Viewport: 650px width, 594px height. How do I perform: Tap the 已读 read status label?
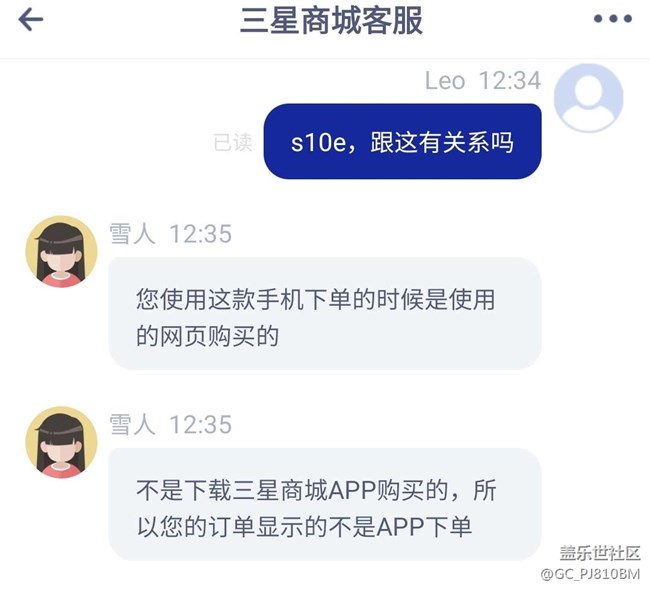click(233, 143)
